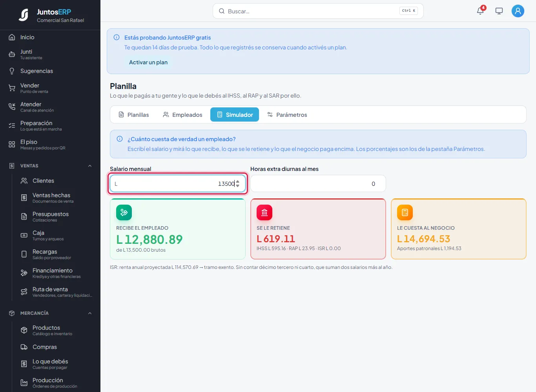Select the L 619.11 retained amount

tap(276, 239)
